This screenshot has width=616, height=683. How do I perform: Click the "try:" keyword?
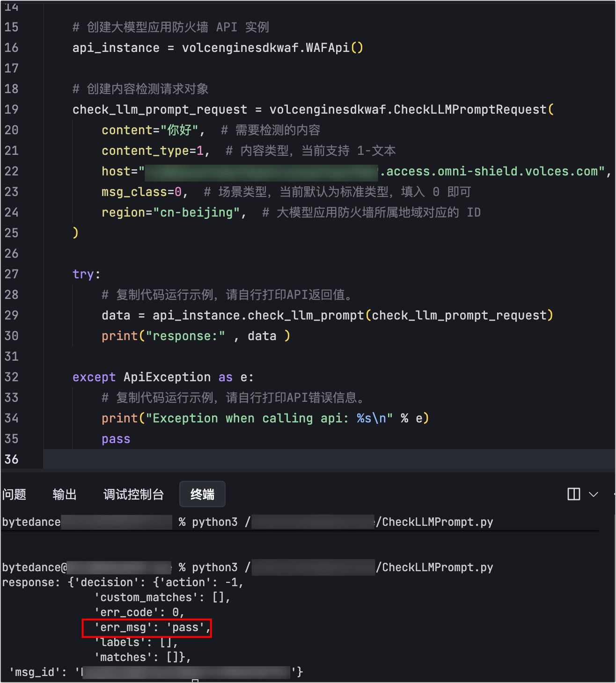pyautogui.click(x=86, y=274)
